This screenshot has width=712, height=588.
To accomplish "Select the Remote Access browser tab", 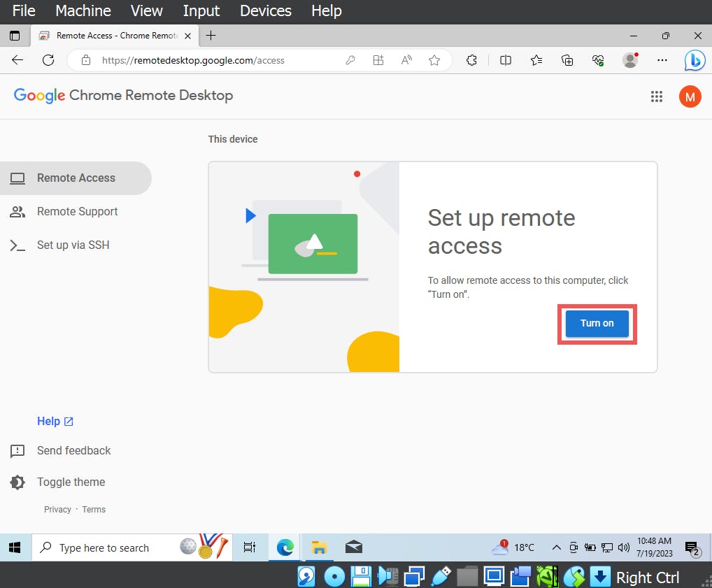I will click(x=115, y=36).
